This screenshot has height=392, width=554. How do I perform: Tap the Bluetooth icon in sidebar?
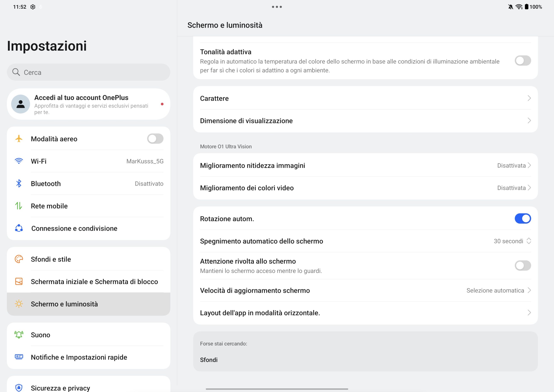click(x=19, y=184)
